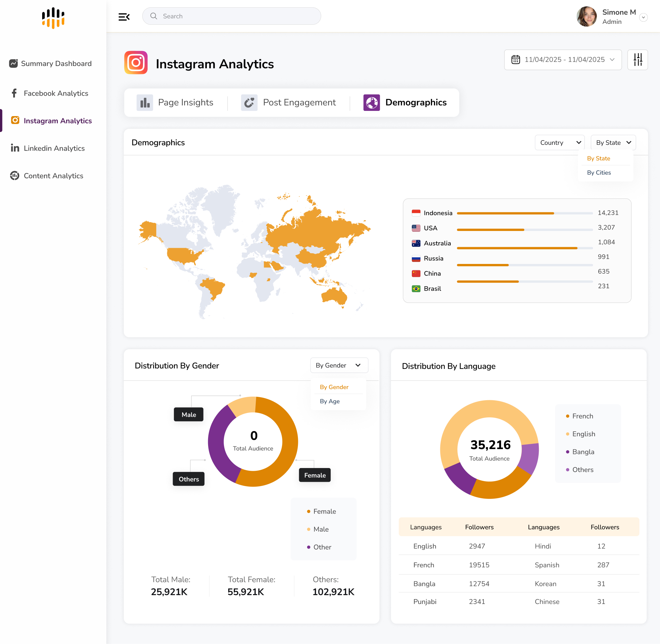Screen dimensions: 660x644
Task: Open Summary Dashboard page
Action: tap(50, 63)
